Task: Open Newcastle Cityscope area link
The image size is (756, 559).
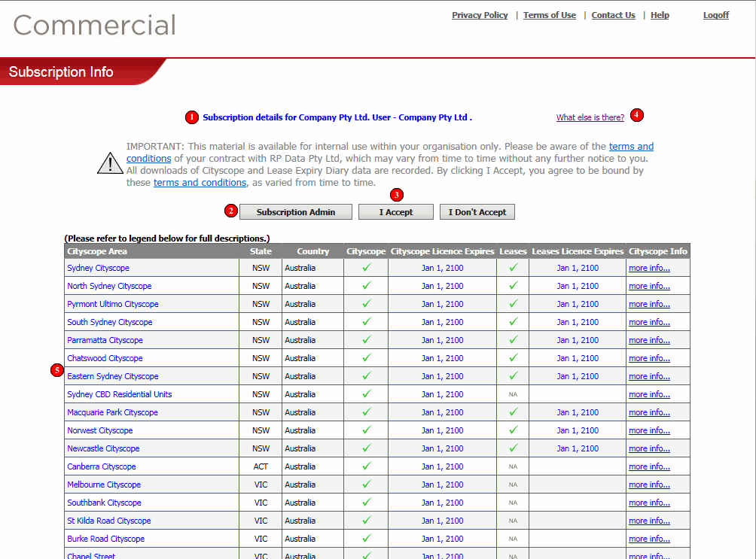Action: 103,448
